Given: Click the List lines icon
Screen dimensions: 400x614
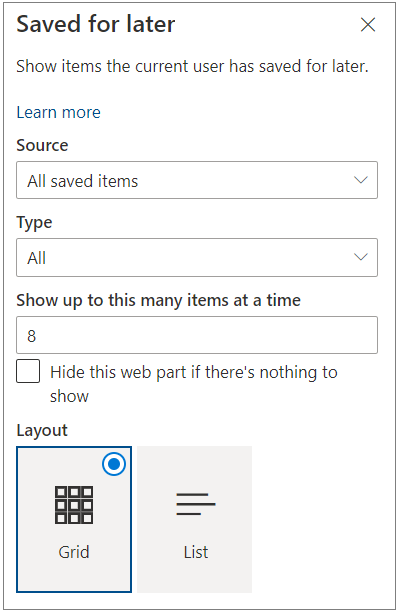Looking at the screenshot, I should tap(195, 504).
